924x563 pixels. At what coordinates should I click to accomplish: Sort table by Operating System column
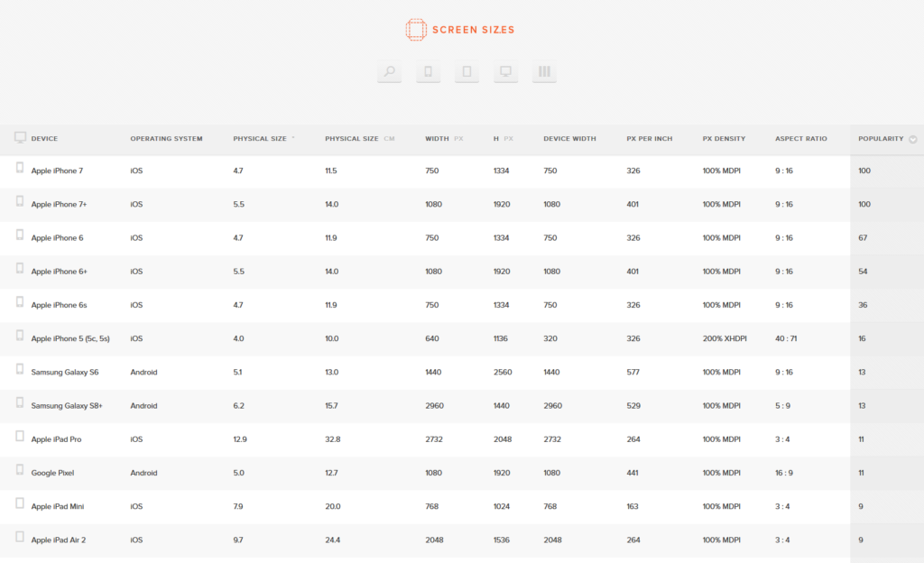click(166, 139)
